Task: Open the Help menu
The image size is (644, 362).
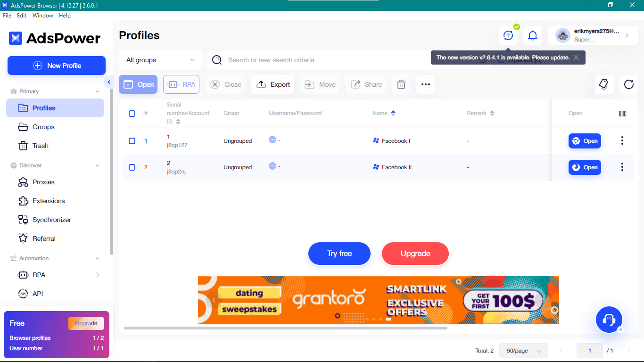Action: 65,16
